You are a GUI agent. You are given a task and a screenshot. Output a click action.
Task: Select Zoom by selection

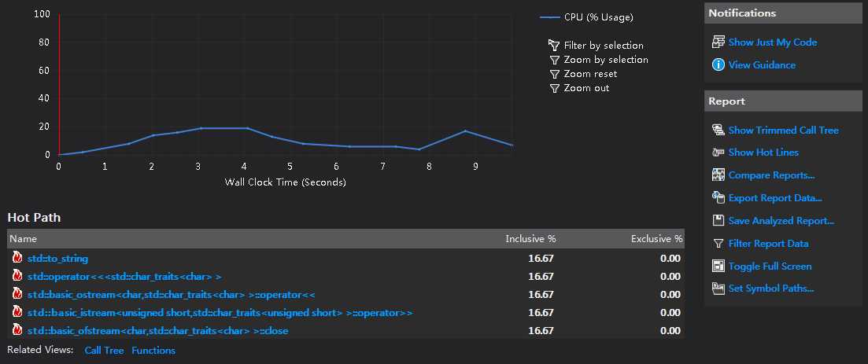(605, 60)
